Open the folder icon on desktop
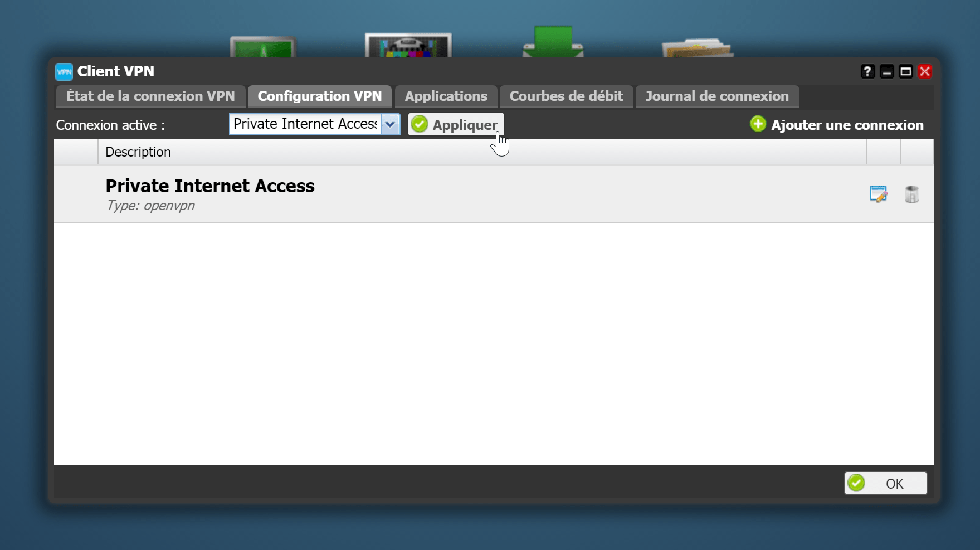Screen dimensions: 980x550 698,47
